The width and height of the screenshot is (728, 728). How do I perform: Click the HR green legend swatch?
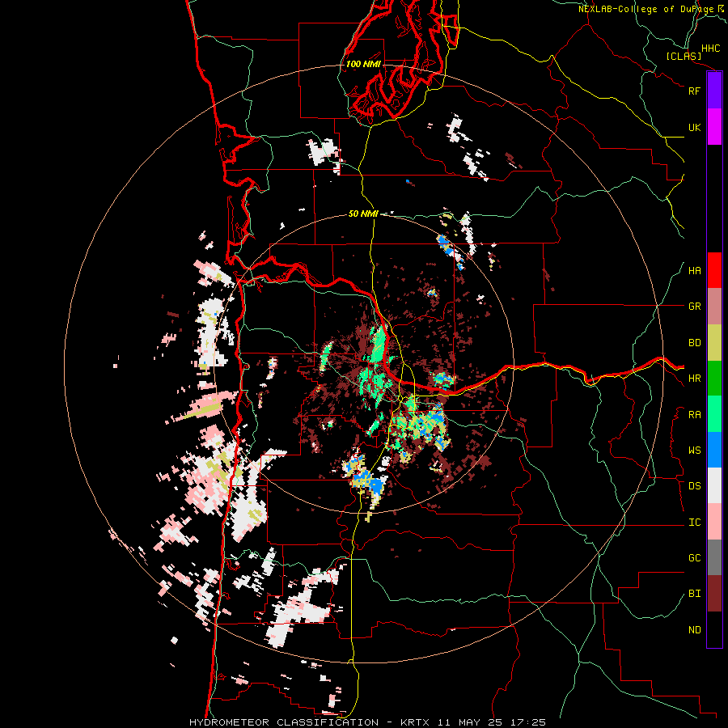pyautogui.click(x=714, y=379)
